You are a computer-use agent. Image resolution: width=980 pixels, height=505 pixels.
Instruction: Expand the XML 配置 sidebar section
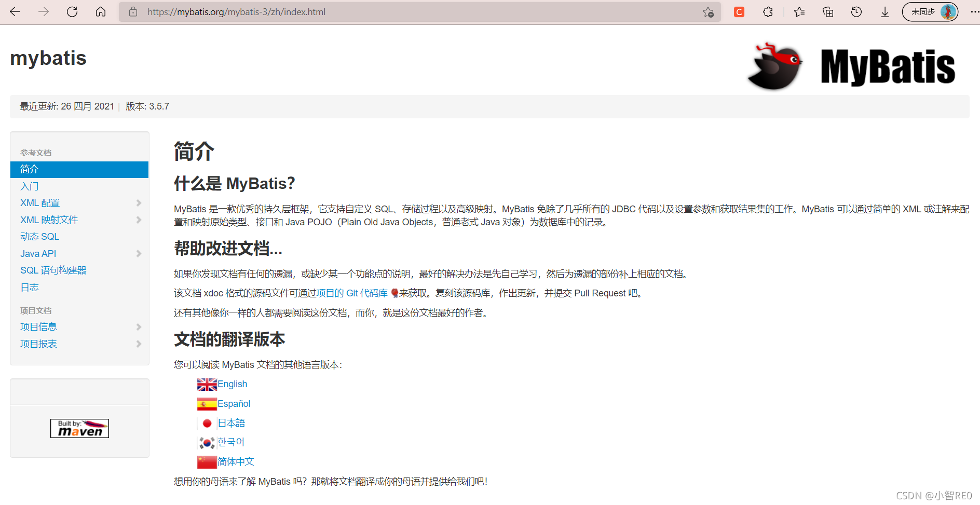click(x=139, y=203)
